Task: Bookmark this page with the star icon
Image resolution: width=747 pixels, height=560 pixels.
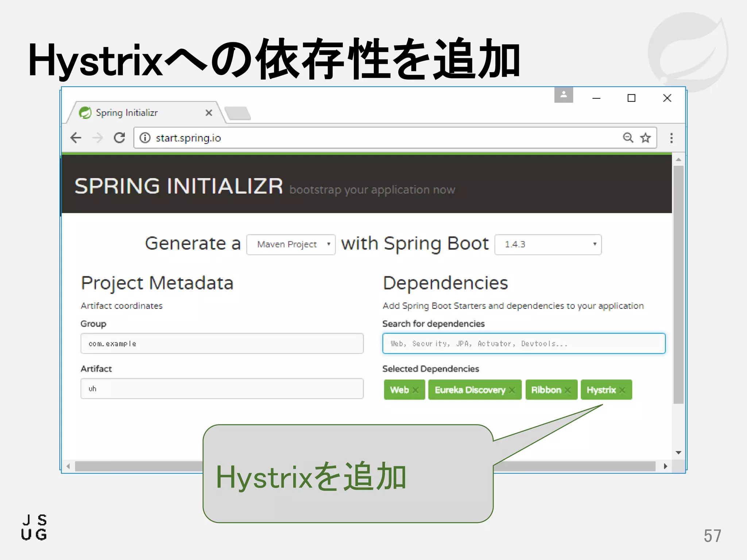Action: (x=645, y=138)
